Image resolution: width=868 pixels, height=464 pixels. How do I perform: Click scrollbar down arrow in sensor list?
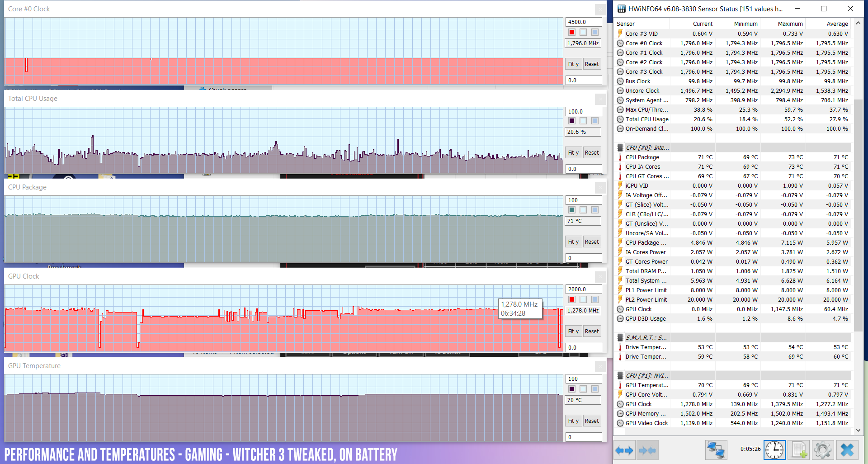pyautogui.click(x=858, y=431)
